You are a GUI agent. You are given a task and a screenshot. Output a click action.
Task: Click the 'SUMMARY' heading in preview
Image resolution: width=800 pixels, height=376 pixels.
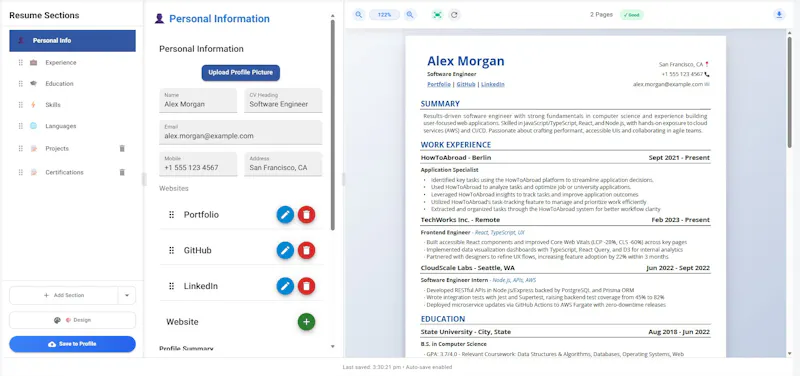tap(440, 104)
